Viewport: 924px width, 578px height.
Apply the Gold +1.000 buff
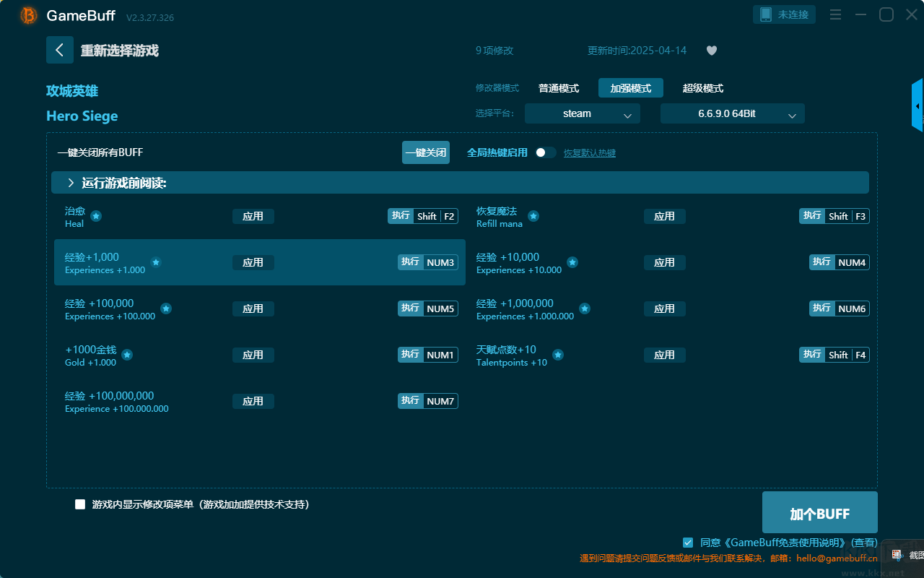click(x=253, y=355)
